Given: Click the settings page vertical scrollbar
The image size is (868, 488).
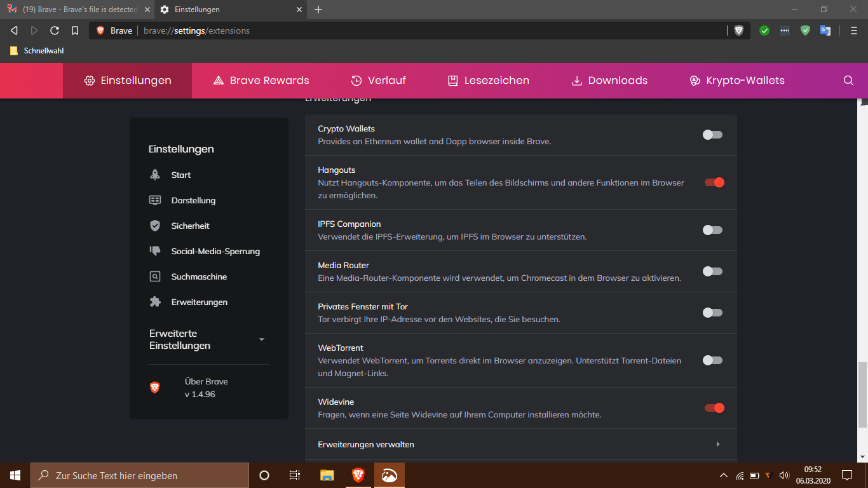Looking at the screenshot, I should (862, 395).
